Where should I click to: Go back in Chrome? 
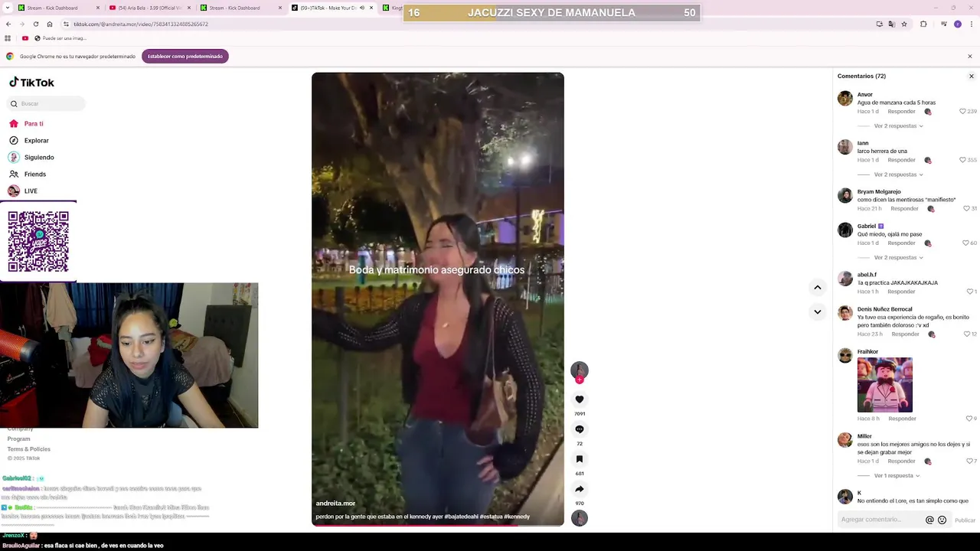point(8,24)
